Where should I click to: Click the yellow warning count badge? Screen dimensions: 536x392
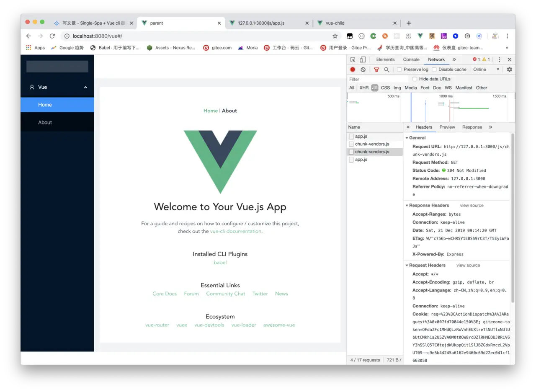486,59
